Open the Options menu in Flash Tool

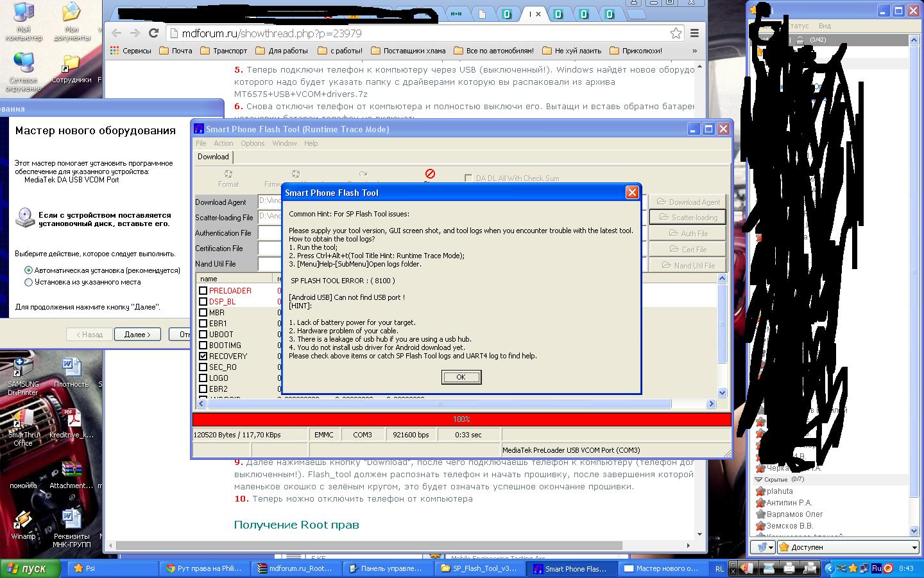click(253, 143)
